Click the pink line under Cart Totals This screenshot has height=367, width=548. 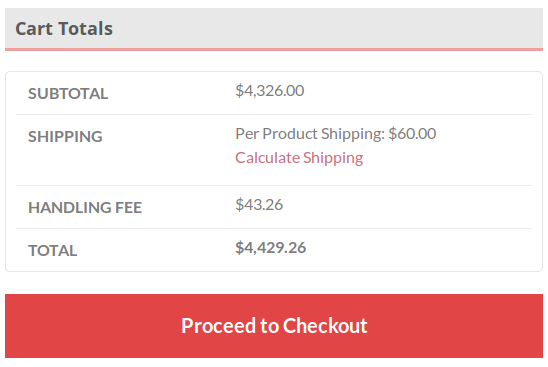(274, 50)
